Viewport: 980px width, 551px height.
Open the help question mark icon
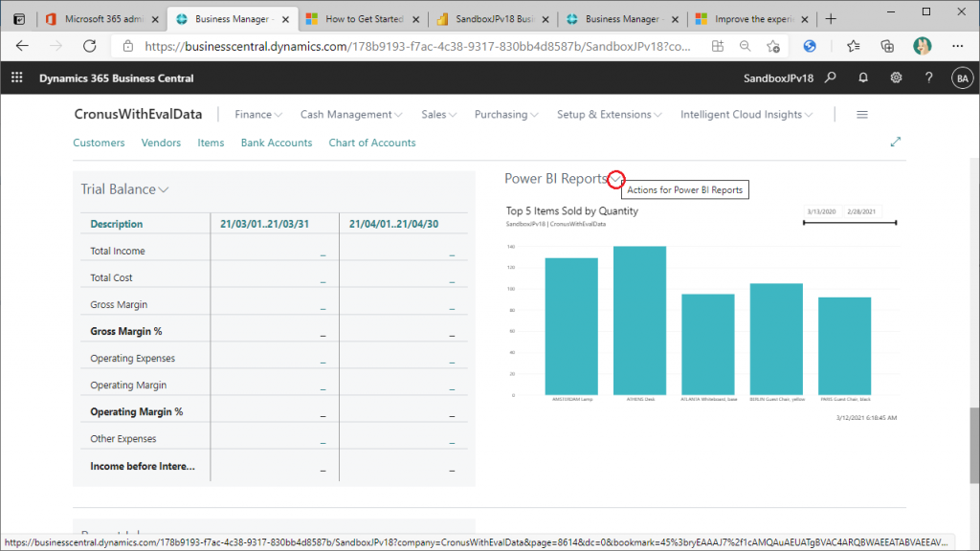(928, 77)
